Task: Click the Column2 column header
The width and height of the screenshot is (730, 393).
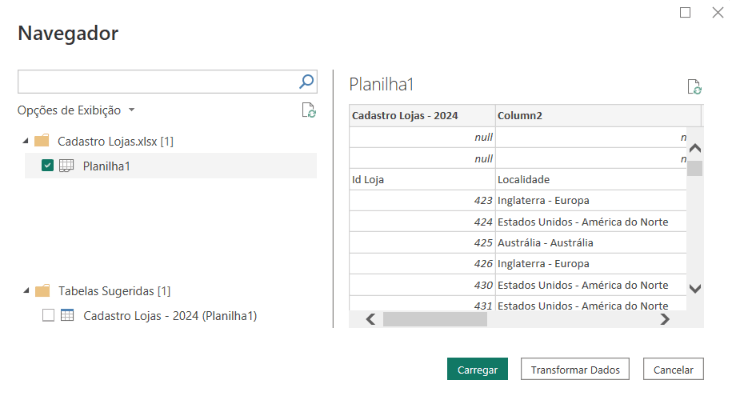Action: point(599,115)
